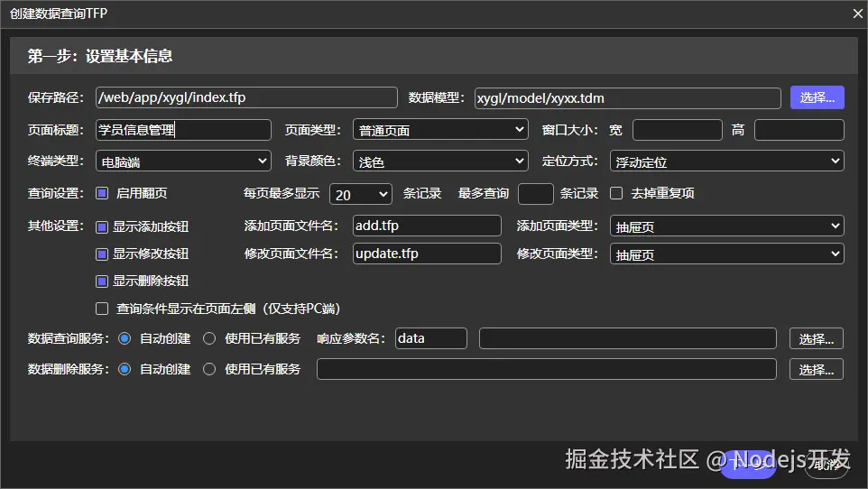The width and height of the screenshot is (868, 489).
Task: Click 选择... button for 数据查询服务
Action: [x=817, y=338]
